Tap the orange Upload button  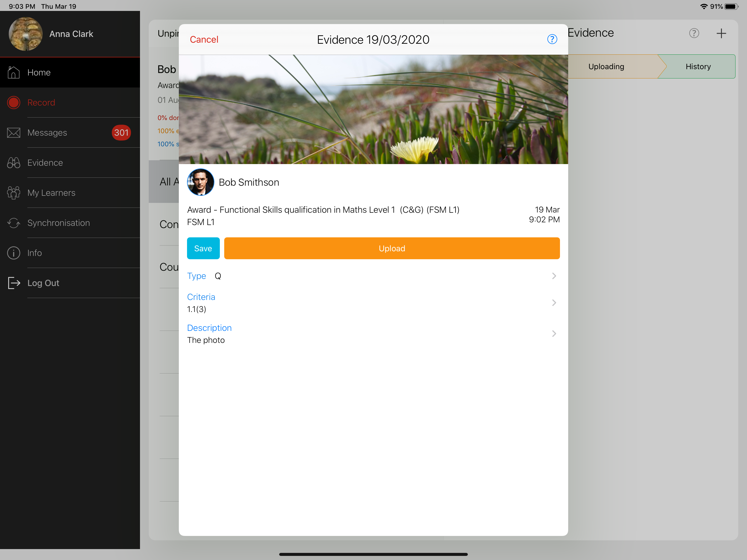click(392, 248)
